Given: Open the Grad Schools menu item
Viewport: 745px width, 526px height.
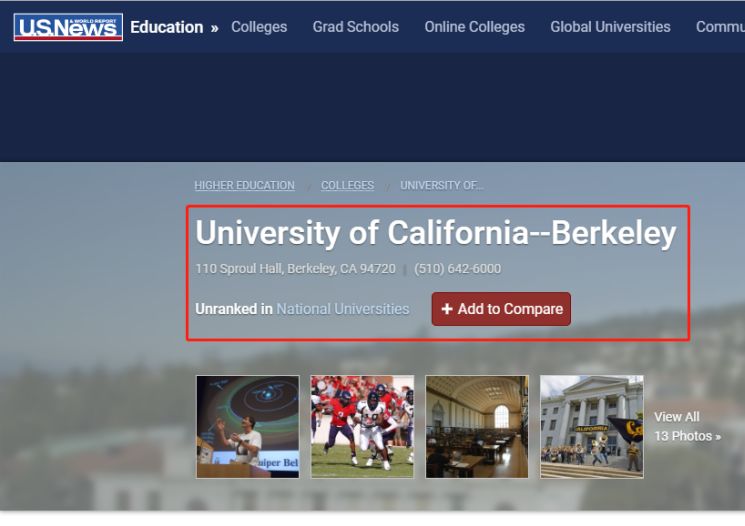Looking at the screenshot, I should coord(355,27).
